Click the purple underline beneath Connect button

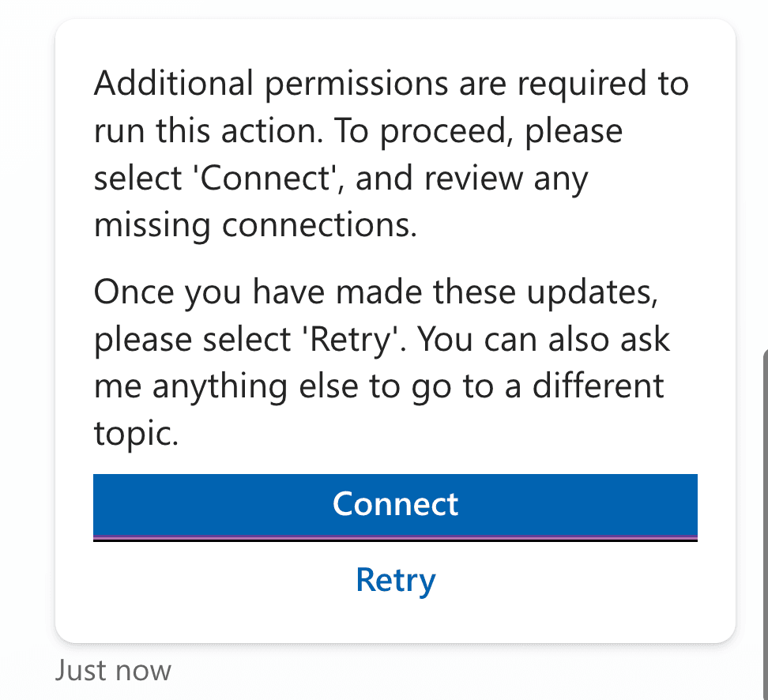395,538
